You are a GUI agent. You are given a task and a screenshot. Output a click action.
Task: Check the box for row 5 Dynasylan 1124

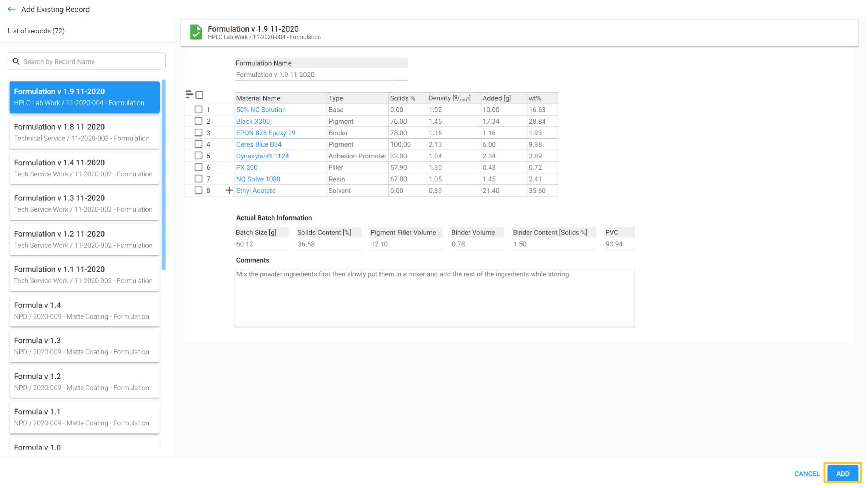(x=199, y=156)
